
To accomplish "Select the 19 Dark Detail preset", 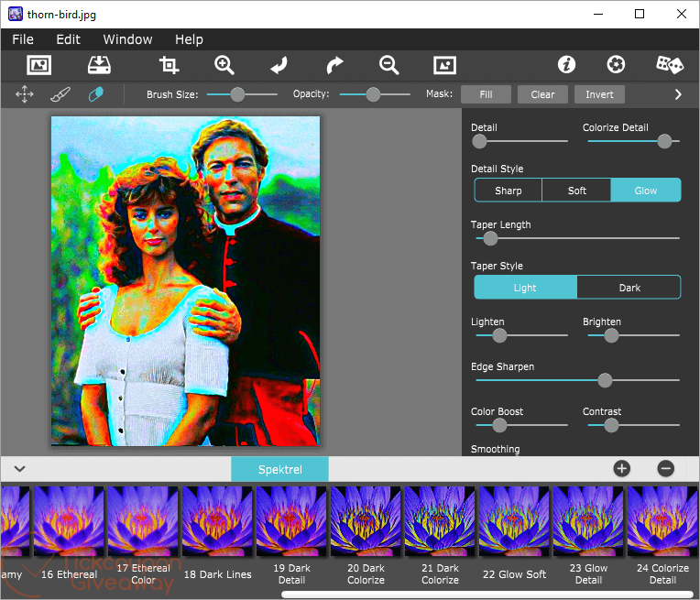I will pos(291,521).
